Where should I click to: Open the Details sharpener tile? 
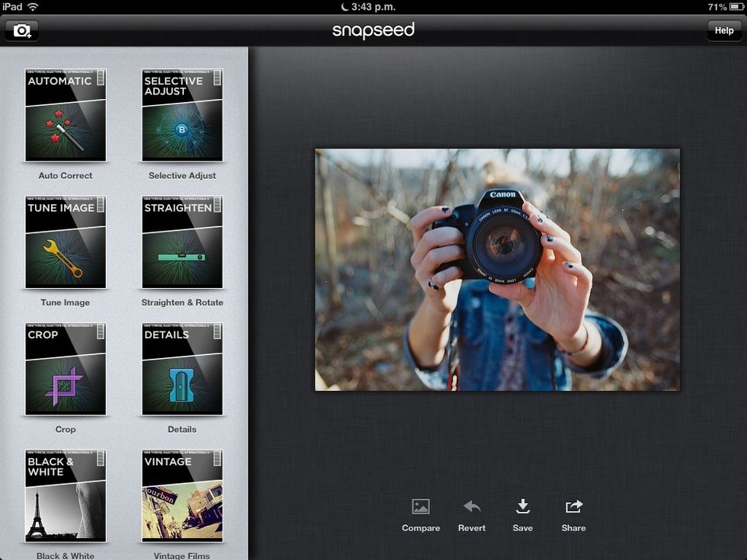(182, 369)
